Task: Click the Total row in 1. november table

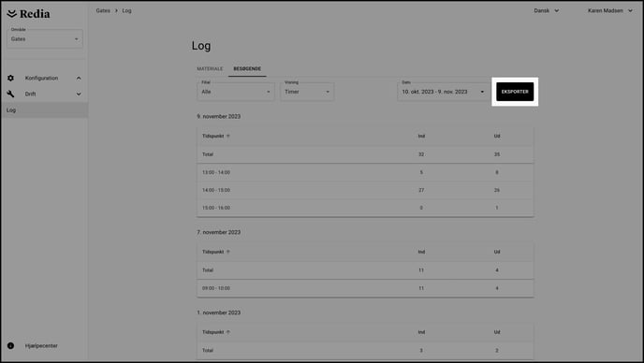Action: point(365,350)
